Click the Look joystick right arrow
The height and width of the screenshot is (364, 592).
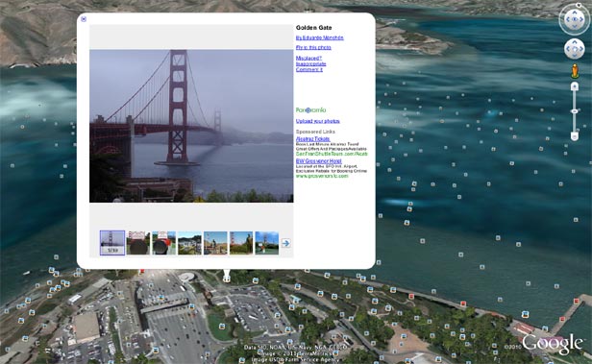point(581,19)
